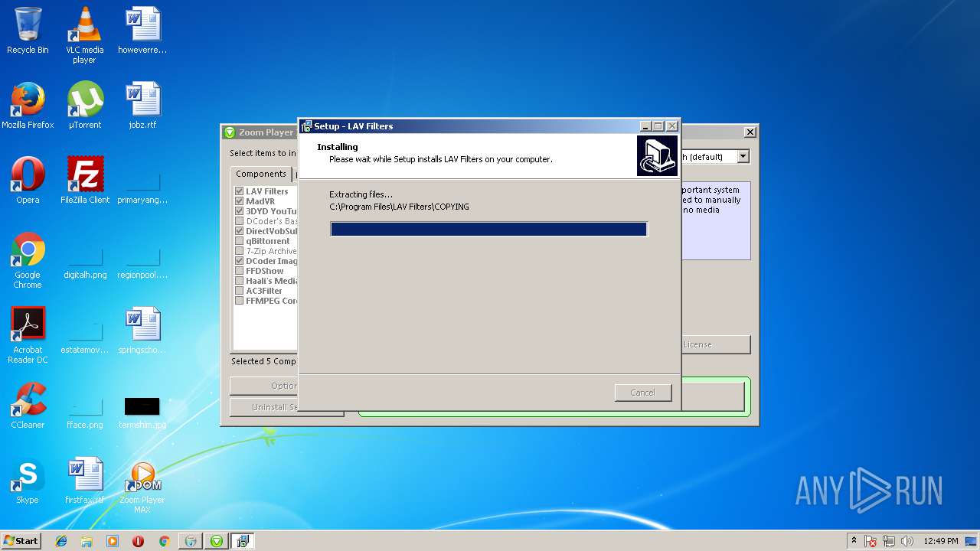The width and height of the screenshot is (980, 551).
Task: Click the Opera icon in the taskbar
Action: [138, 541]
